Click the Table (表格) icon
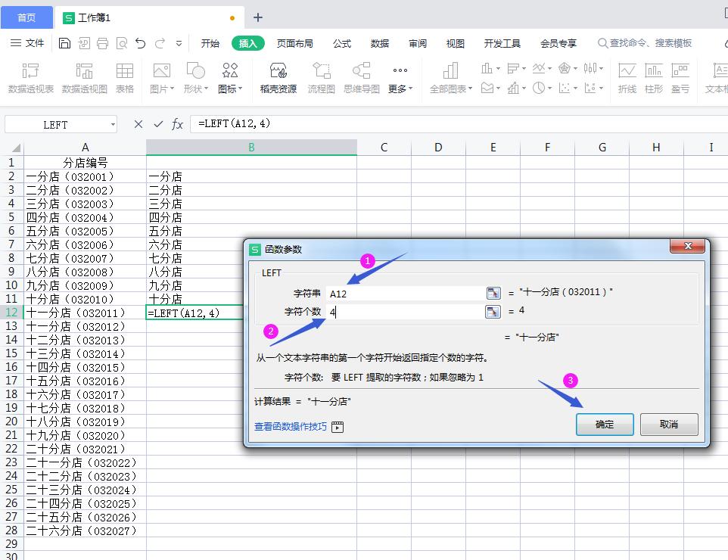This screenshot has height=560, width=728. tap(124, 78)
